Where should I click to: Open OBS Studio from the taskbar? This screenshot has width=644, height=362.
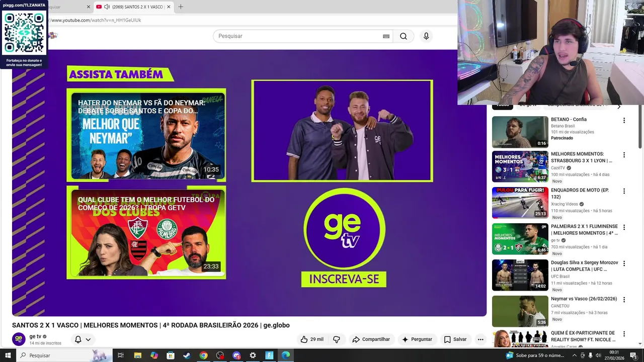coord(220,355)
